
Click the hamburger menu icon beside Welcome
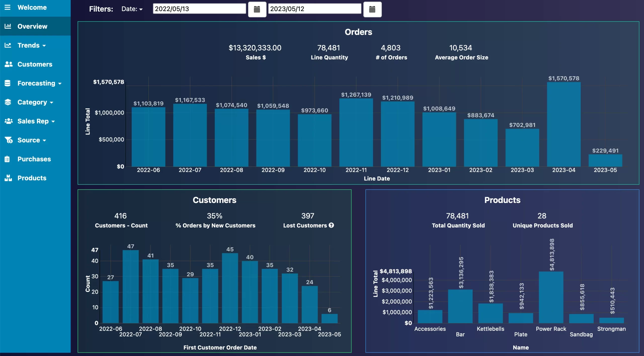[8, 7]
